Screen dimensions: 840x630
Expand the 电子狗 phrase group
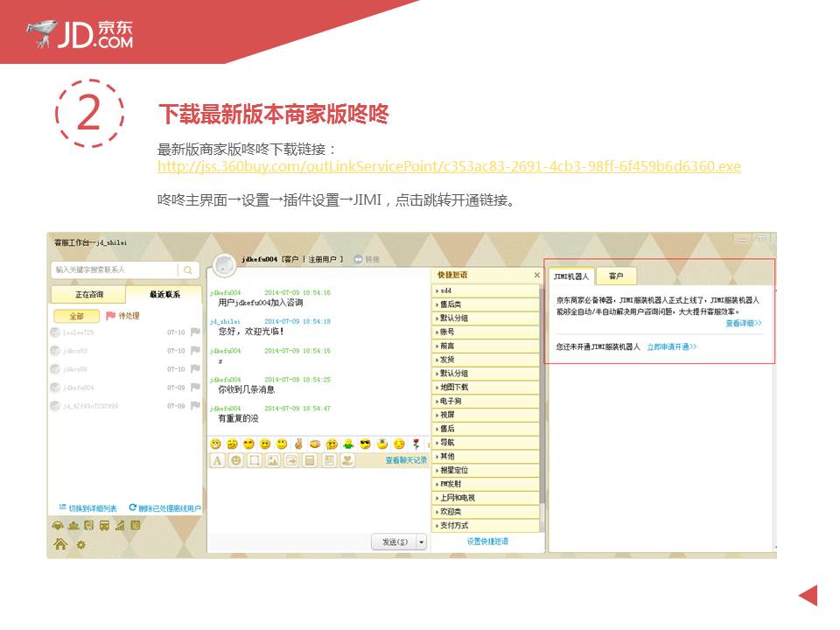point(486,401)
